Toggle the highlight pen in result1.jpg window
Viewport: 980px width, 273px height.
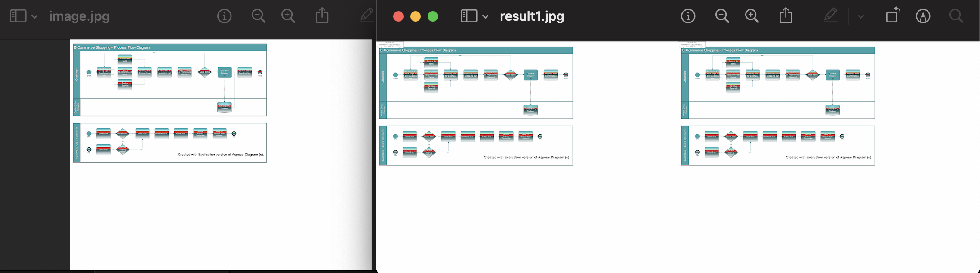tap(831, 16)
